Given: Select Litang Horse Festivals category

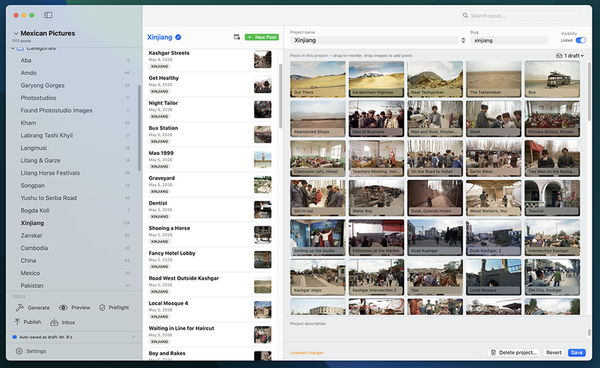Looking at the screenshot, I should [x=75, y=173].
